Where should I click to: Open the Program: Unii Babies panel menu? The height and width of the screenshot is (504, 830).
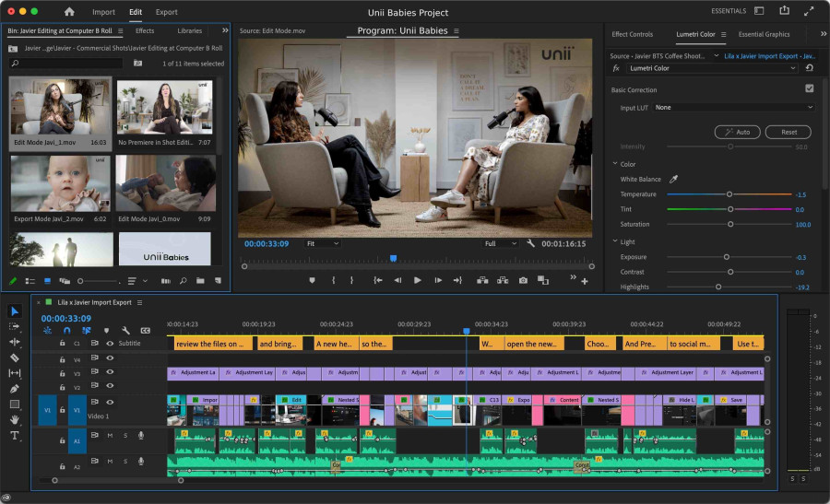coord(456,31)
